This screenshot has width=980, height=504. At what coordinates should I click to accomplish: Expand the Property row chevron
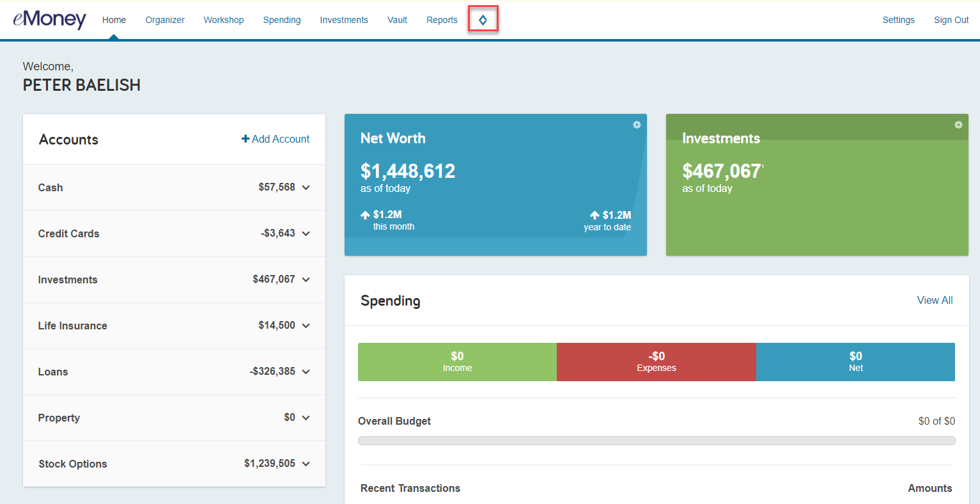pyautogui.click(x=306, y=418)
